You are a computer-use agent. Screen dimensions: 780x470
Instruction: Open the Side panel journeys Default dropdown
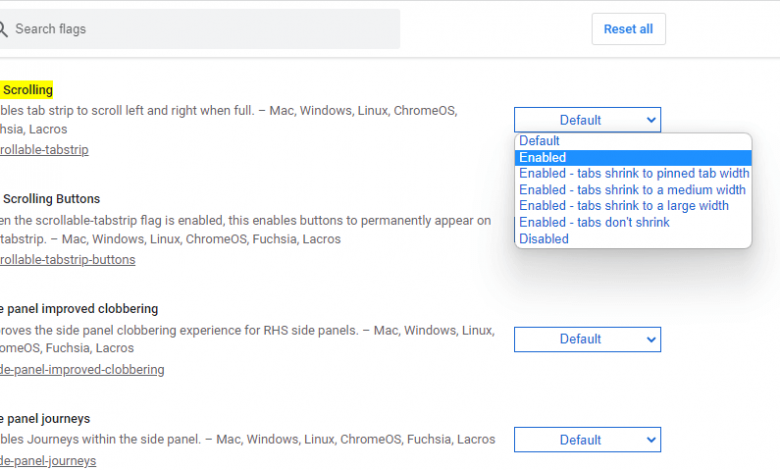587,439
